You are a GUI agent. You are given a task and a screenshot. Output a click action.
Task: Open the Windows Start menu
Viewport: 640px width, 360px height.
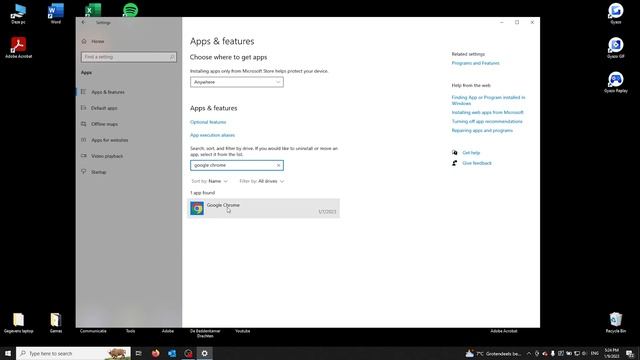8,353
